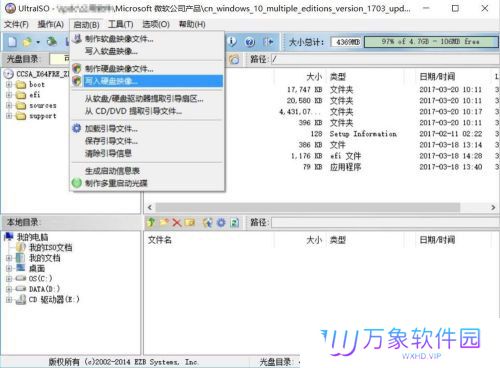Click the Open file toolbar icon

pyautogui.click(x=27, y=42)
